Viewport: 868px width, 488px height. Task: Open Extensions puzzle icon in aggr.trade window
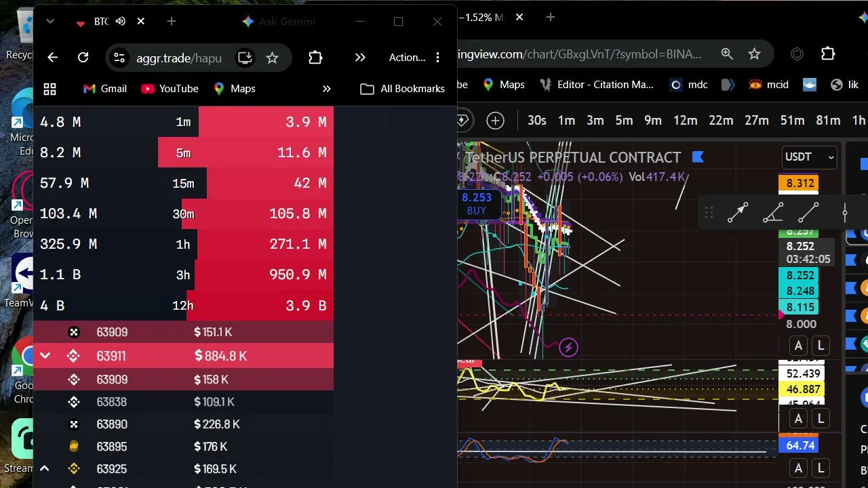click(x=315, y=58)
